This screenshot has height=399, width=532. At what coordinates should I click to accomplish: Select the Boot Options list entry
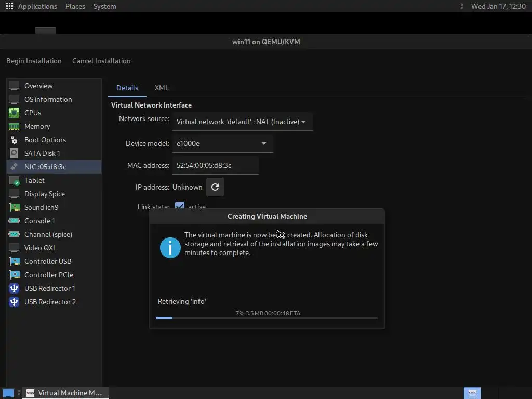coord(54,140)
